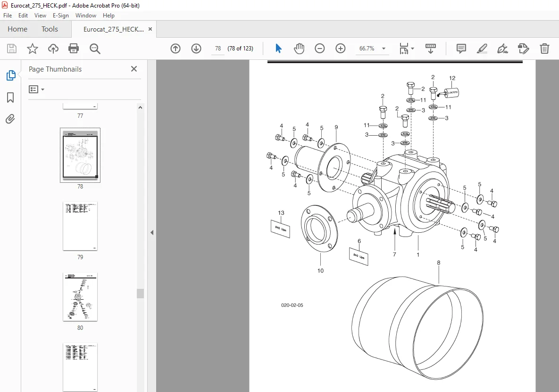Click the 66.7% zoom value field

(367, 49)
